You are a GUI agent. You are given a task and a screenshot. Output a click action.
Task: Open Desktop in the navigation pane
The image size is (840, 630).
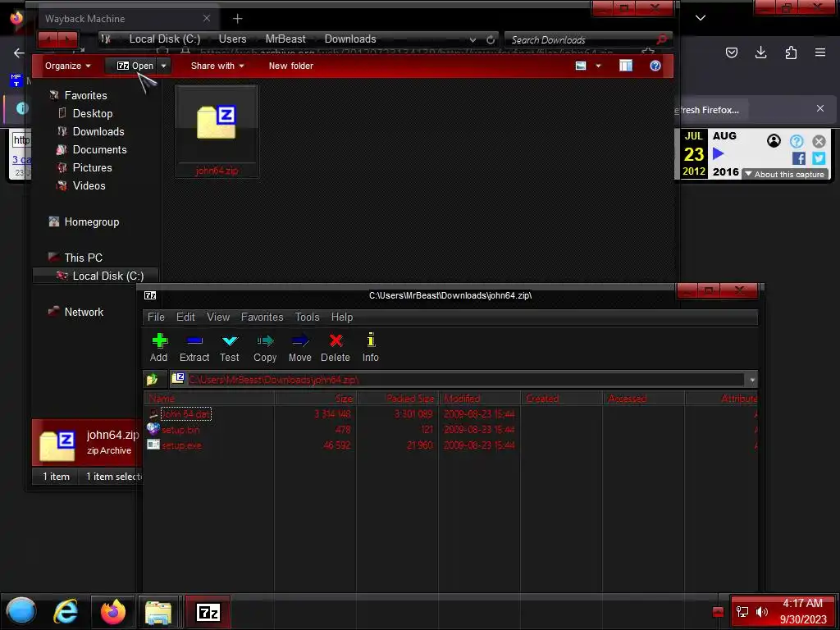[93, 113]
